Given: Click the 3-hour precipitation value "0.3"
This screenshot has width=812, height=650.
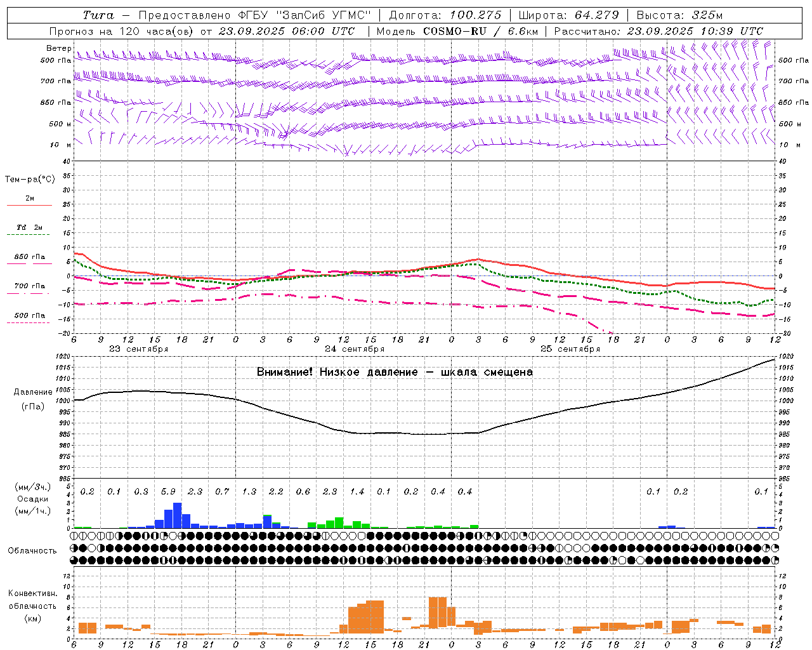Looking at the screenshot, I should coord(141,492).
